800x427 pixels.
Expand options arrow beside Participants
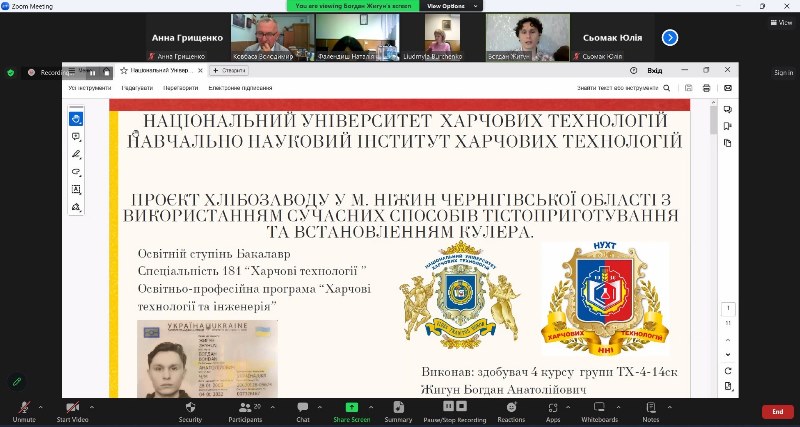(x=272, y=407)
